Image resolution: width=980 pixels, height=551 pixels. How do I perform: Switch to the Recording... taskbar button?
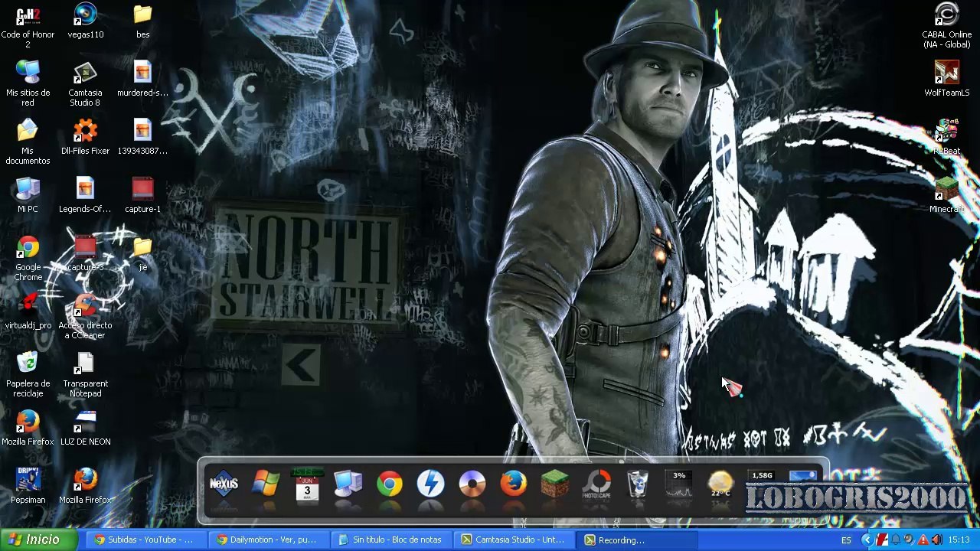635,540
